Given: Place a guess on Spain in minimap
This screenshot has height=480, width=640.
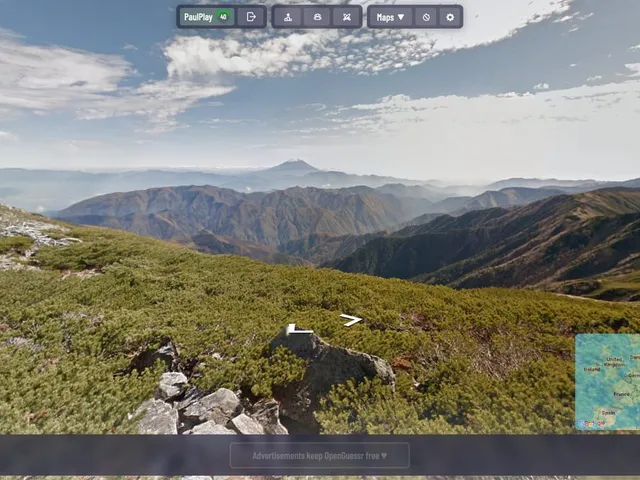Looking at the screenshot, I should (608, 413).
